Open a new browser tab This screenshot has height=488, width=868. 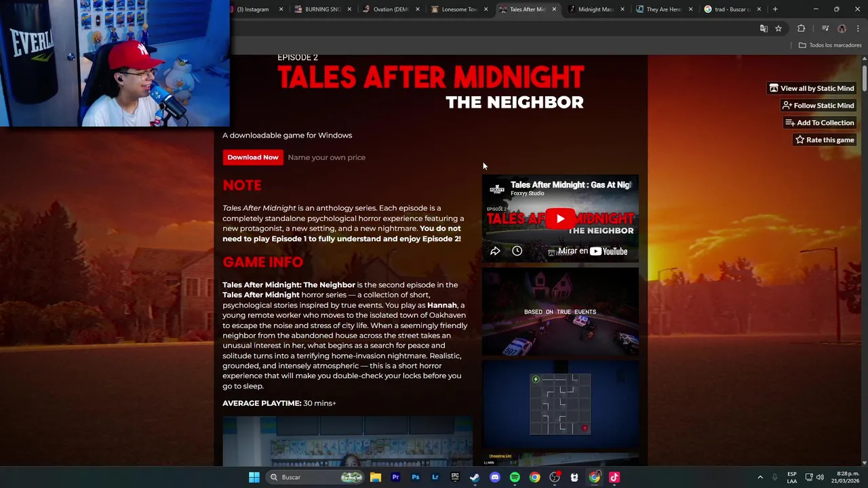click(x=775, y=9)
